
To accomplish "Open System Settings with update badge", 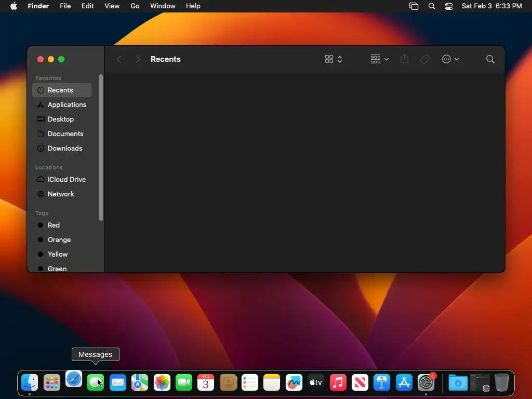I will coord(426,382).
